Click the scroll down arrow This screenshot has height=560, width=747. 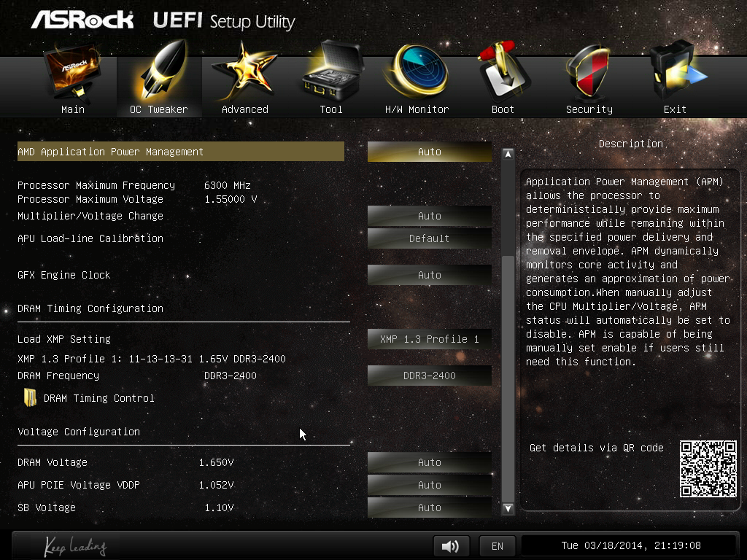[508, 508]
